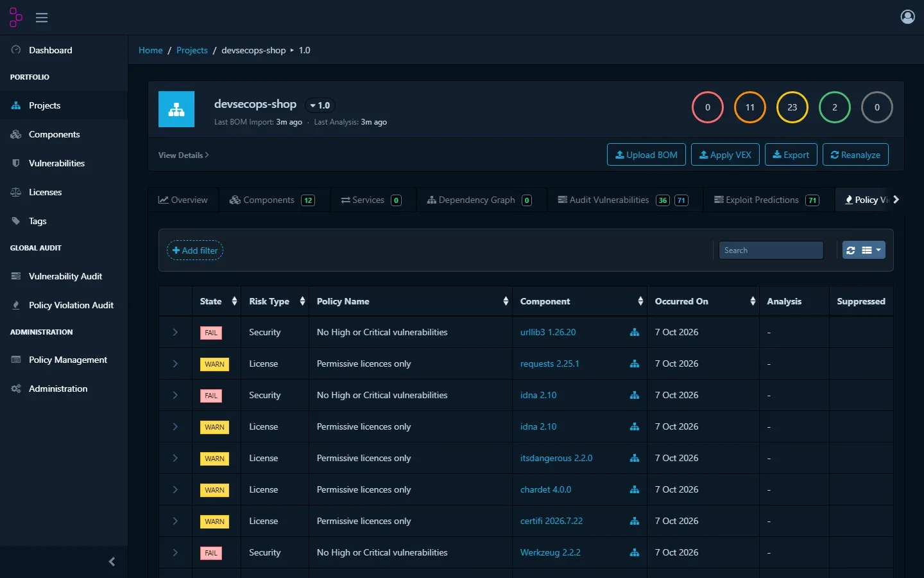Sort by the Policy Name column

click(411, 301)
